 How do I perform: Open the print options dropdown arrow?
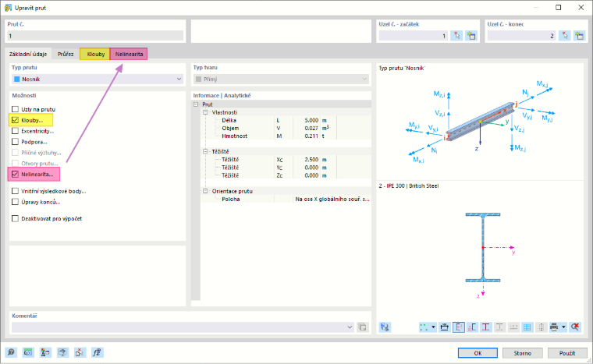pos(563,327)
